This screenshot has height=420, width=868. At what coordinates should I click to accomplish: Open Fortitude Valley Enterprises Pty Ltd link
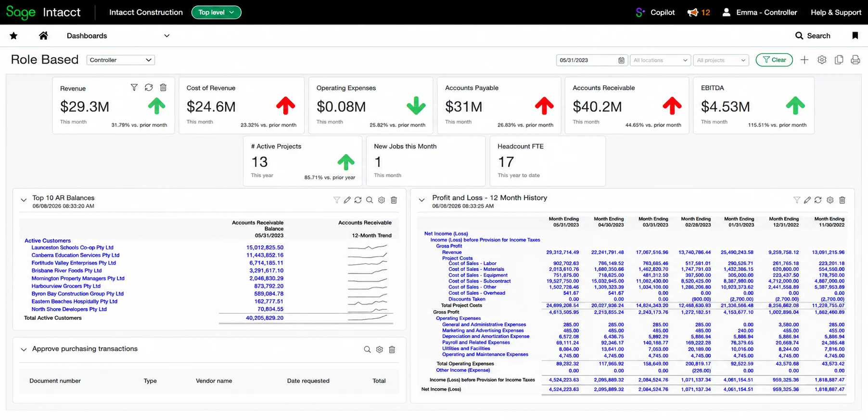(x=74, y=263)
